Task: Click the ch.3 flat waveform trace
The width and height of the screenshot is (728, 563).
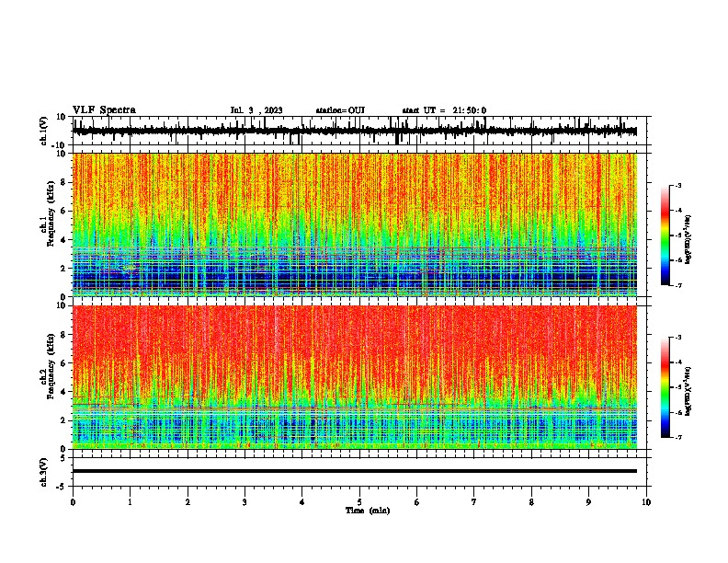Action: coord(355,471)
